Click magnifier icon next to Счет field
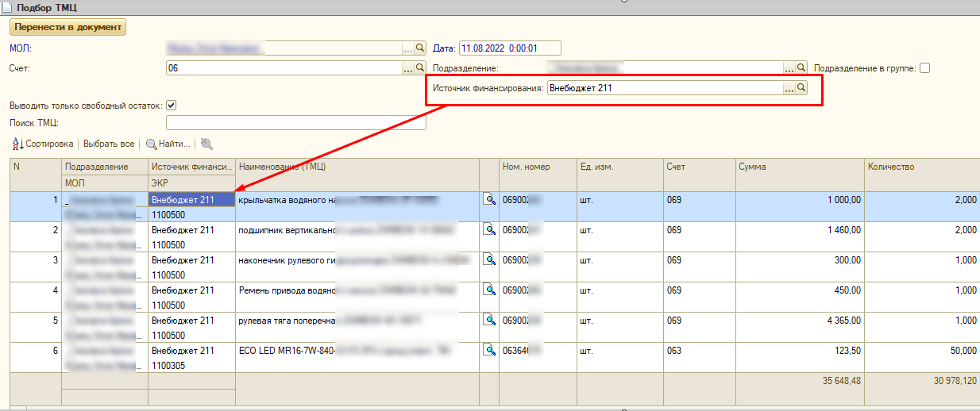980x411 pixels. pos(421,69)
